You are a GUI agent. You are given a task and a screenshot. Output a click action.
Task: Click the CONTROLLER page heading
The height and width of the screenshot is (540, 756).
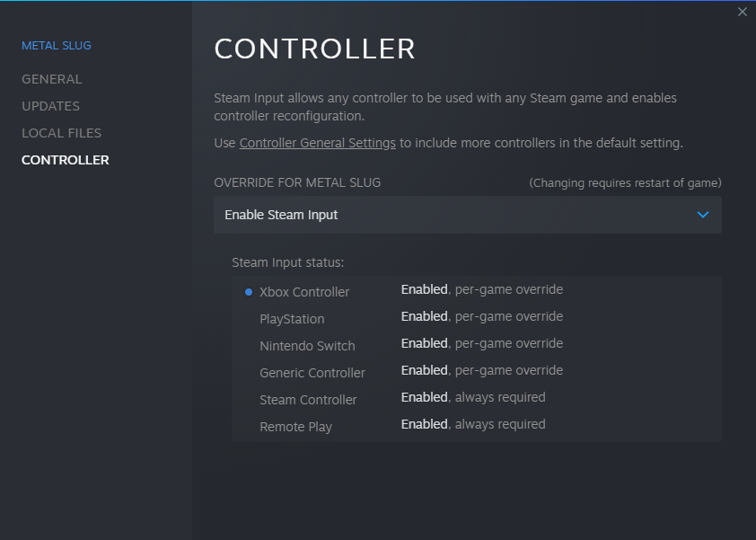[x=314, y=49]
